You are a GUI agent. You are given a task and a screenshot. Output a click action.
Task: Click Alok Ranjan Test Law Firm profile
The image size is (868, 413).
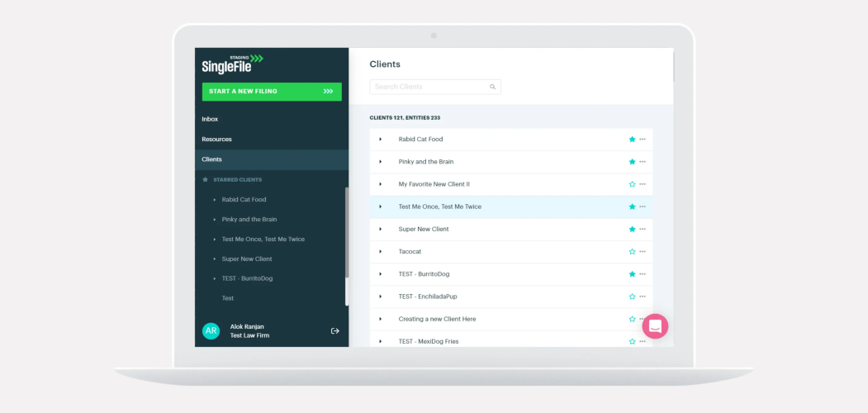click(249, 331)
